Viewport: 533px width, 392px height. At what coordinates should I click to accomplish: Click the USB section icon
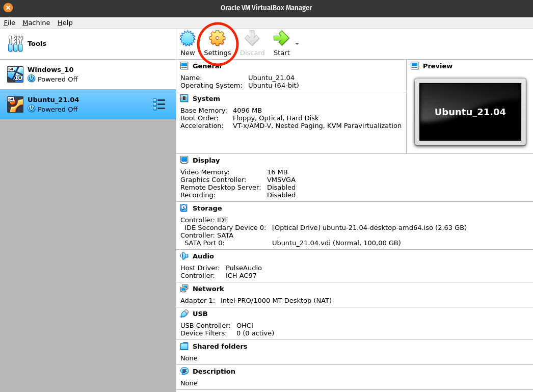click(184, 313)
